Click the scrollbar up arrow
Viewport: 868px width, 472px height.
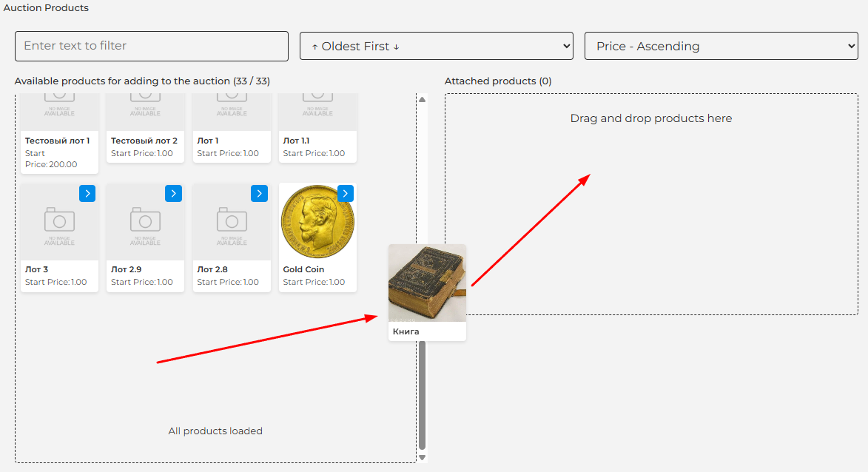[x=423, y=99]
